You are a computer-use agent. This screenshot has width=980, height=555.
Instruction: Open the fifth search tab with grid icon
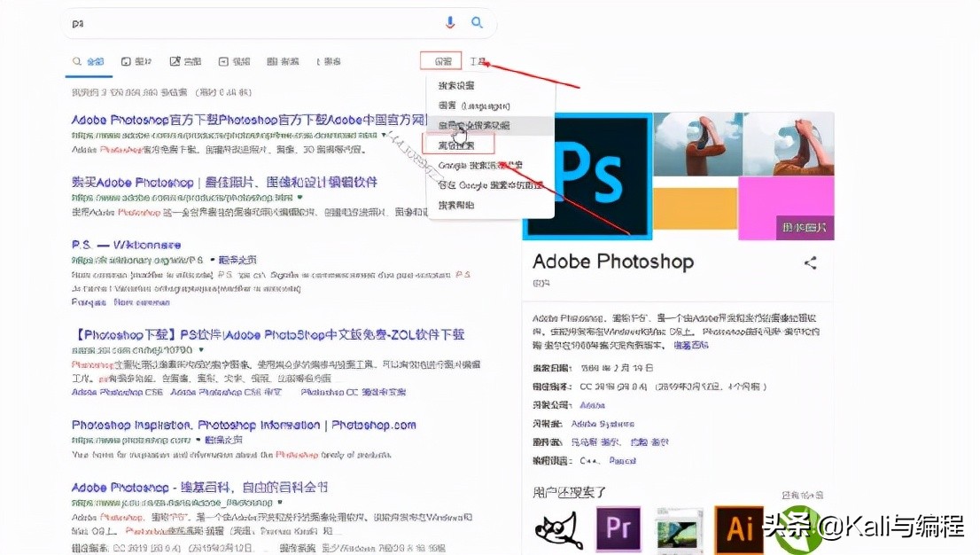click(x=283, y=61)
